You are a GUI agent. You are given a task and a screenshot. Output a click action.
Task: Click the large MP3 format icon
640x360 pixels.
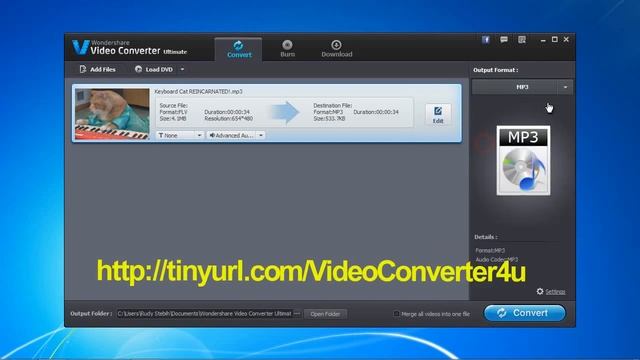(523, 160)
